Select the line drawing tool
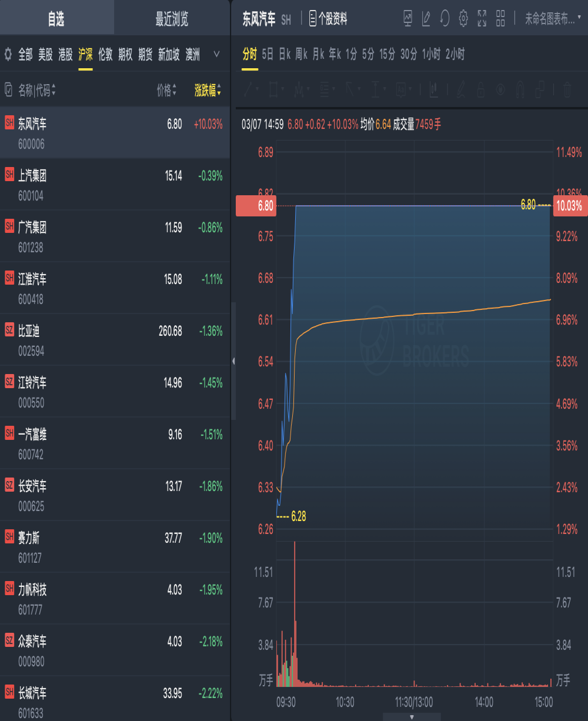Image resolution: width=588 pixels, height=721 pixels. tap(249, 89)
